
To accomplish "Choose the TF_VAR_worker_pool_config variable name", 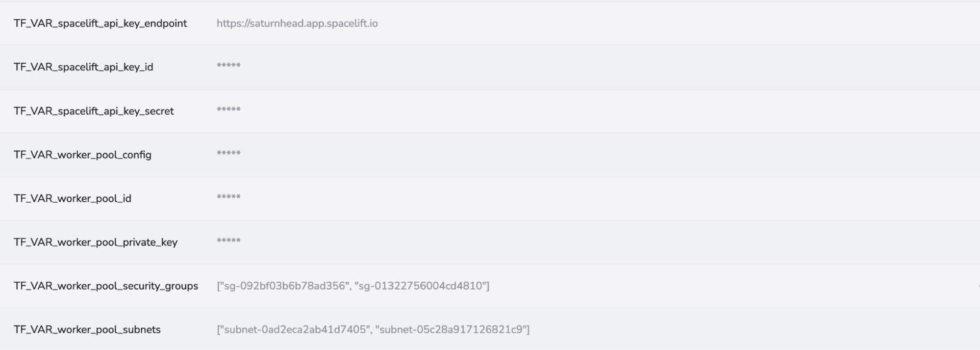I will [x=82, y=155].
